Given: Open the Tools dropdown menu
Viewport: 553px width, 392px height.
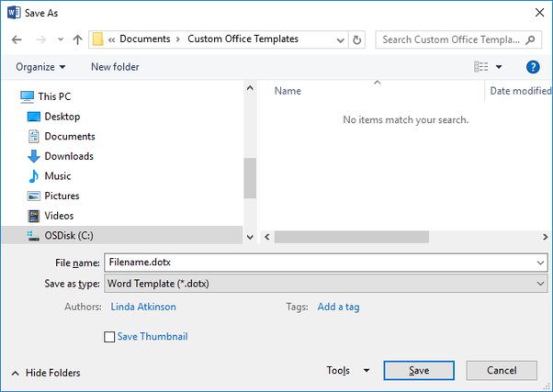Looking at the screenshot, I should [348, 370].
